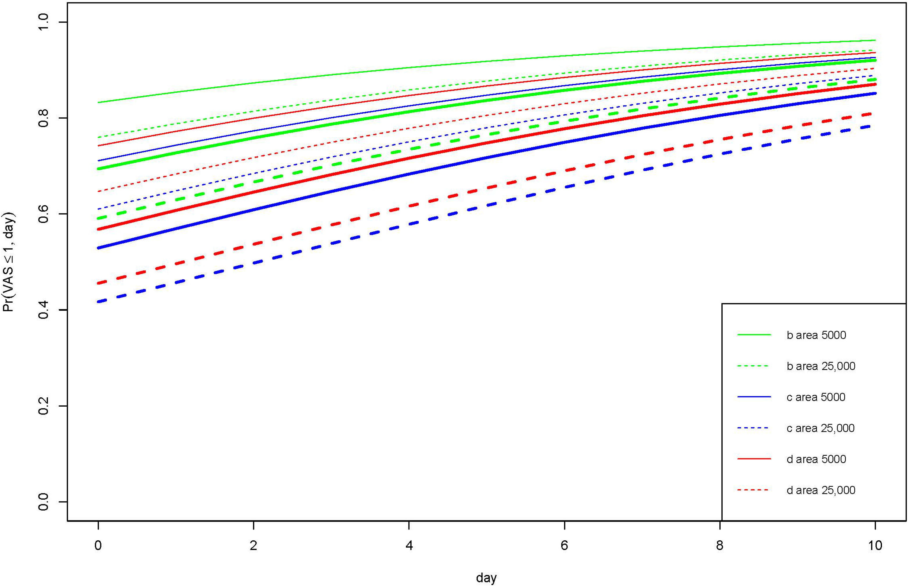Click the x-axis tick label 0
The image size is (909, 588).
98,546
